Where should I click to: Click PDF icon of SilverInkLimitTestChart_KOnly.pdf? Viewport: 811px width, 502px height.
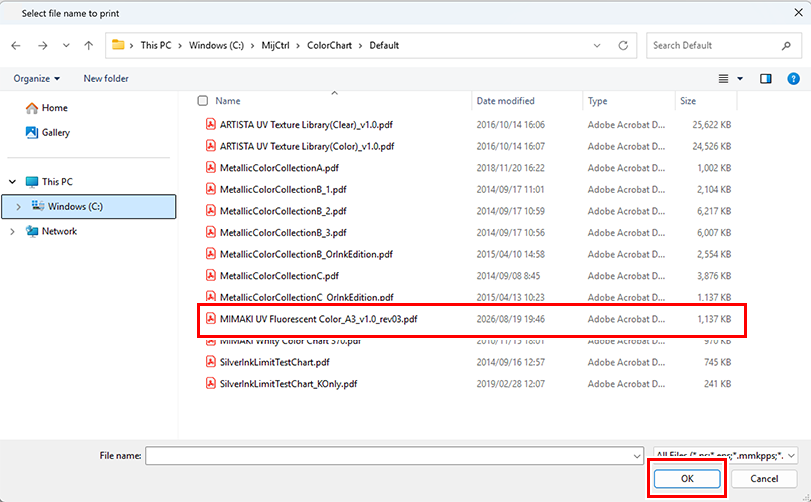tap(211, 384)
